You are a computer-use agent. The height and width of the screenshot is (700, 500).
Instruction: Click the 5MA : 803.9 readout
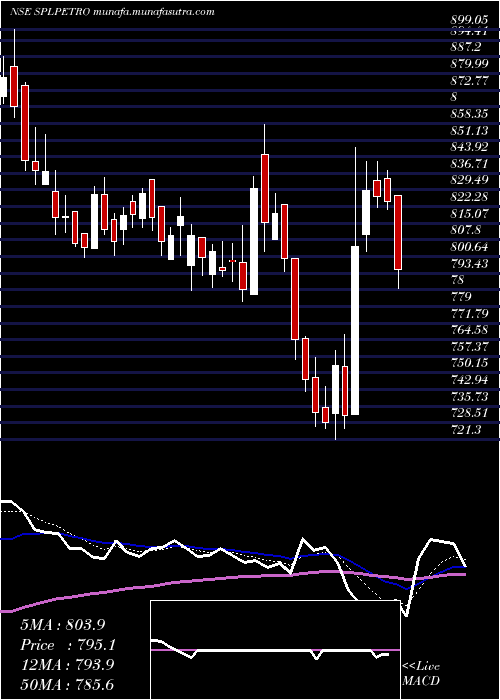coord(63,625)
